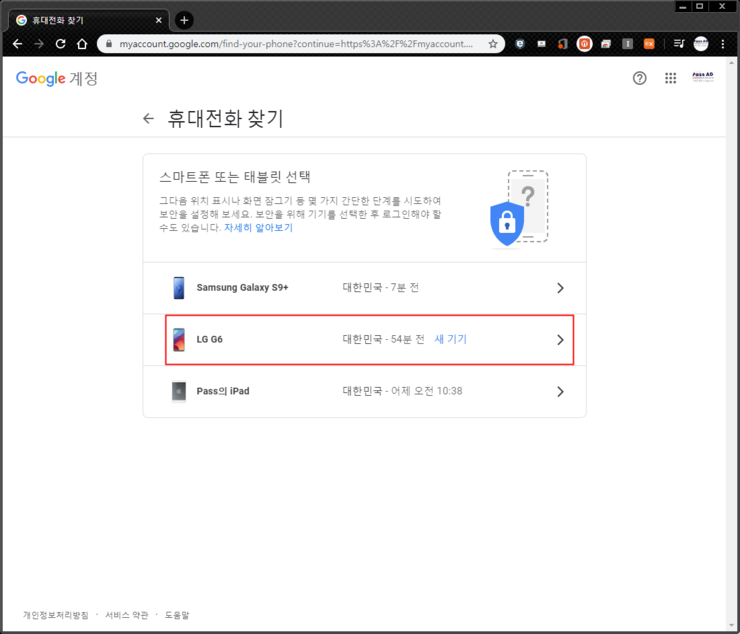Click the lock icon in the address bar

[109, 44]
